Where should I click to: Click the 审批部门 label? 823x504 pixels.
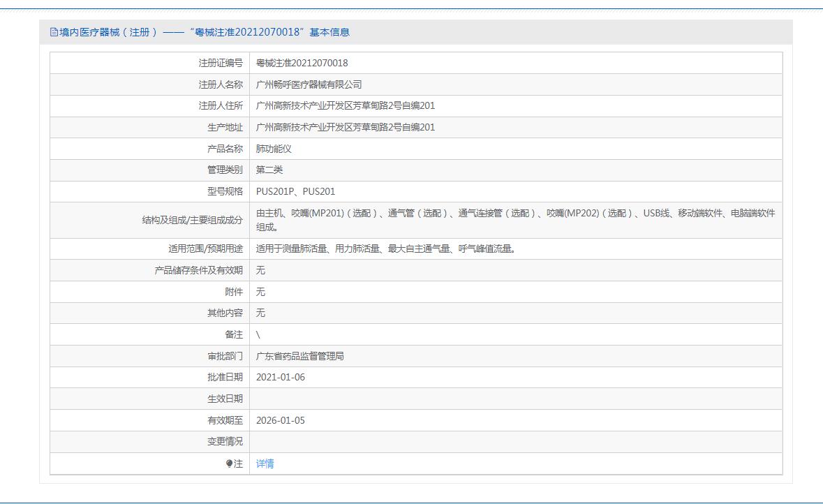tap(225, 356)
